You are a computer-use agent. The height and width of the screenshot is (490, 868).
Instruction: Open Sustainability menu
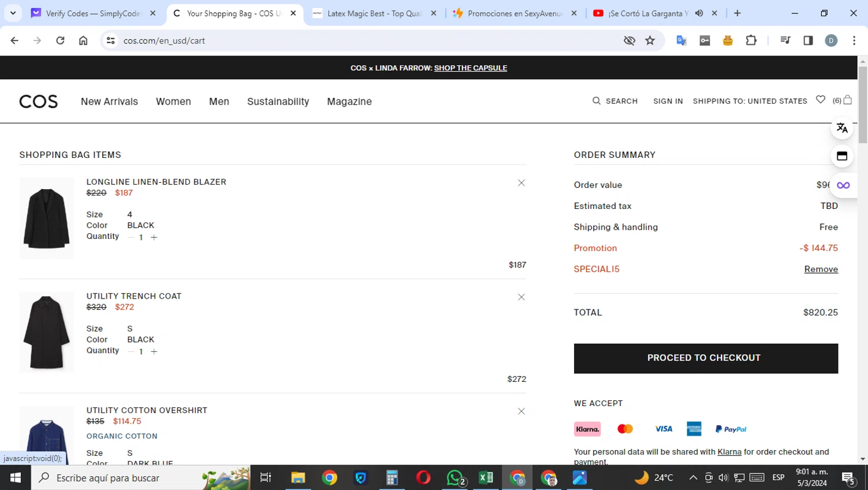[278, 101]
